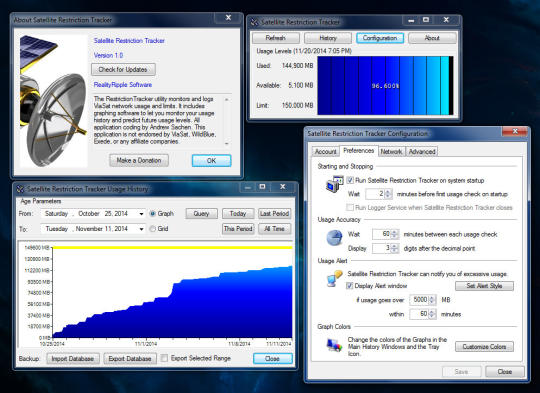Minimize the Satellite Restriction Tracker main window
540x393 pixels.
tap(411, 21)
